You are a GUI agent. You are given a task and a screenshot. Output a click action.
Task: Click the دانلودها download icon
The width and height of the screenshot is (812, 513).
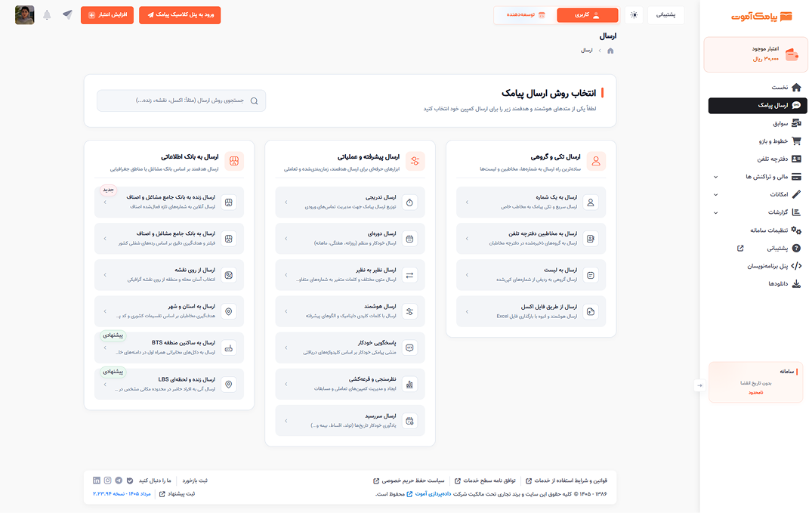point(796,283)
